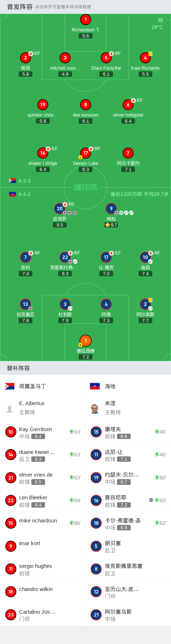Open Haiti coach 米涅 photo
171x644 pixels.
(x=95, y=409)
